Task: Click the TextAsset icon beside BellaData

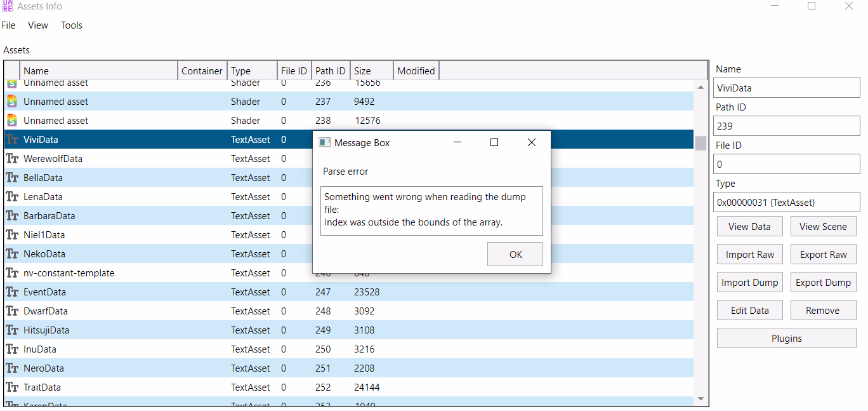Action: pos(12,178)
